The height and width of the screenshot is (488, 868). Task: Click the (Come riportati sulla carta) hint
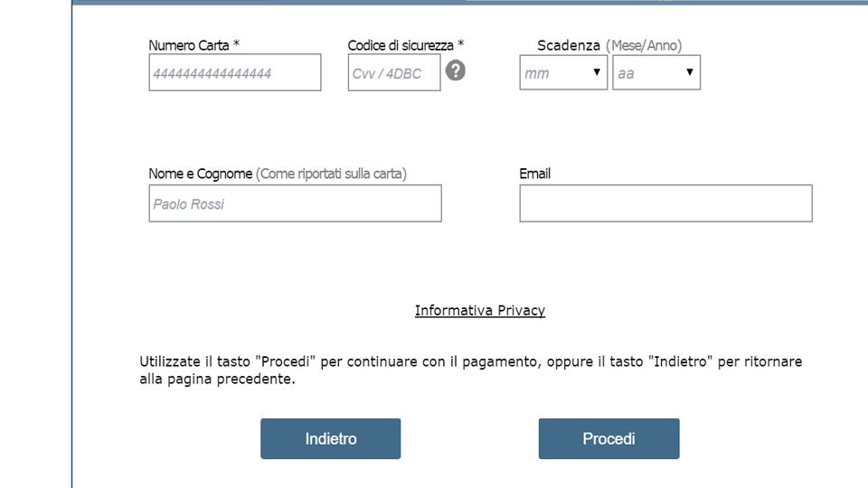(331, 174)
